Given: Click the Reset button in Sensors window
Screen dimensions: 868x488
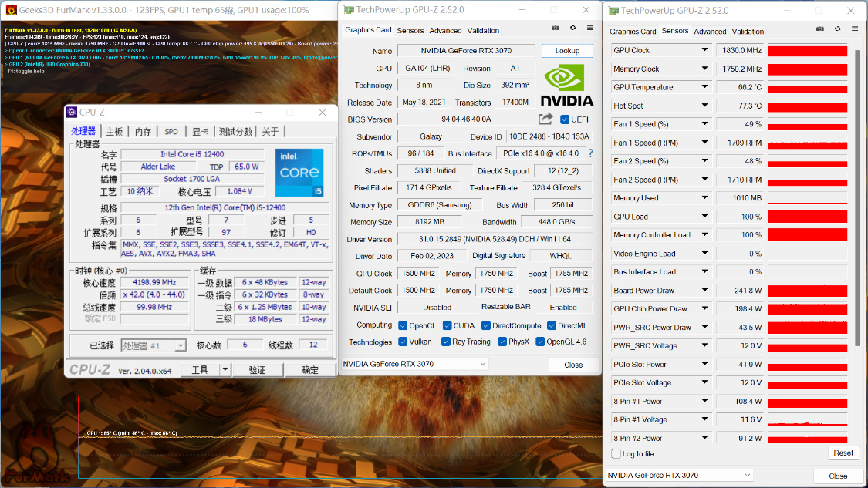Looking at the screenshot, I should (x=843, y=453).
